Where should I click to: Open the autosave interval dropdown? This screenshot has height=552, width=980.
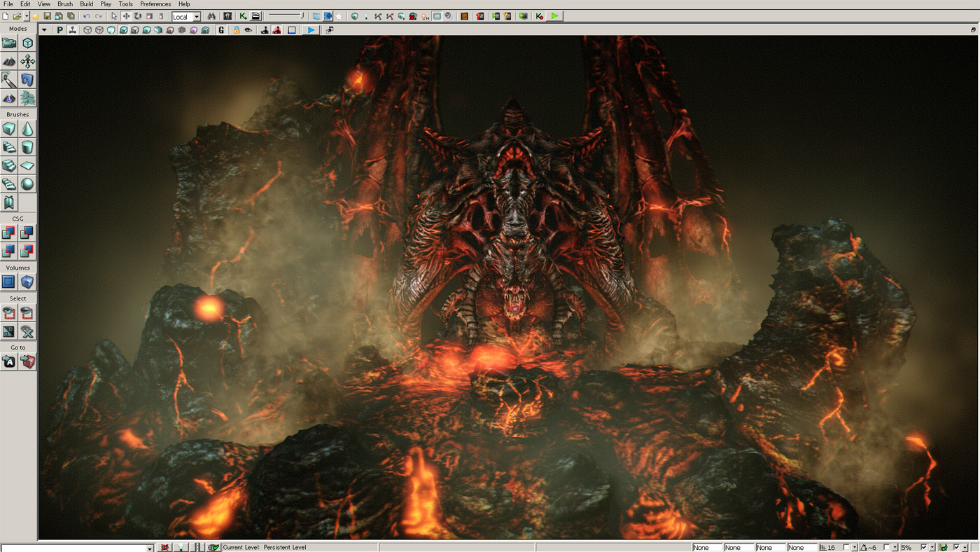[x=965, y=547]
